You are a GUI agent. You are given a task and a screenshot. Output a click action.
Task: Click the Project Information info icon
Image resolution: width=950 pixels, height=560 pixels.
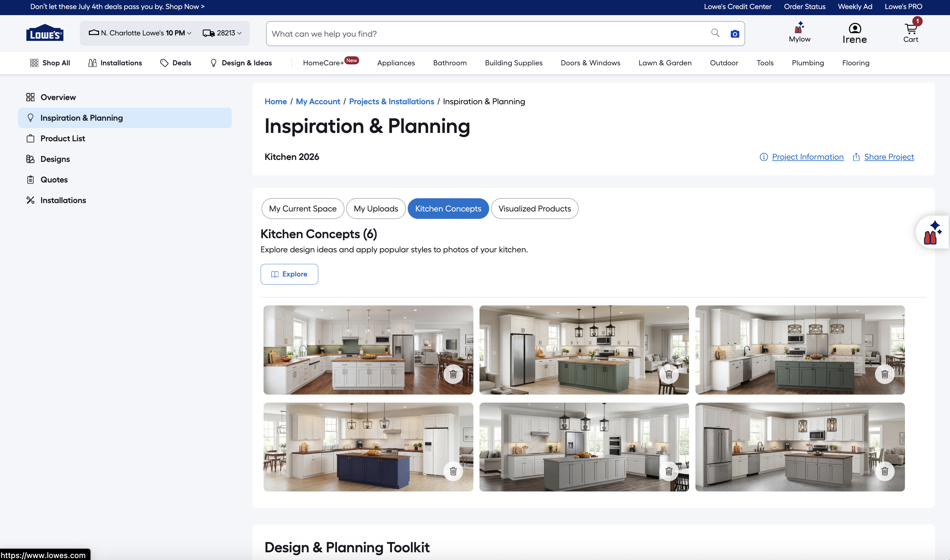tap(764, 157)
